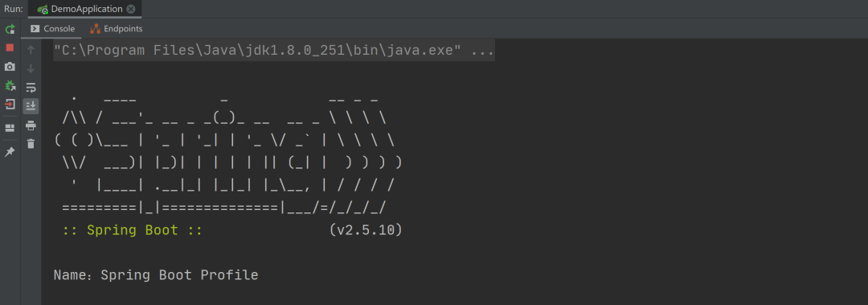
Task: Click the green bug icon in the left toolbar
Action: [10, 85]
